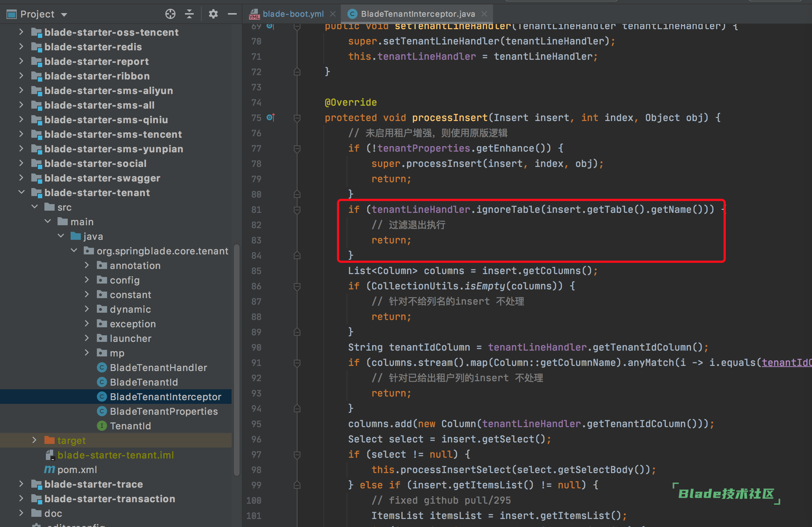Click the Project panel vertical scrollbar
The image size is (812, 527).
coord(236,360)
